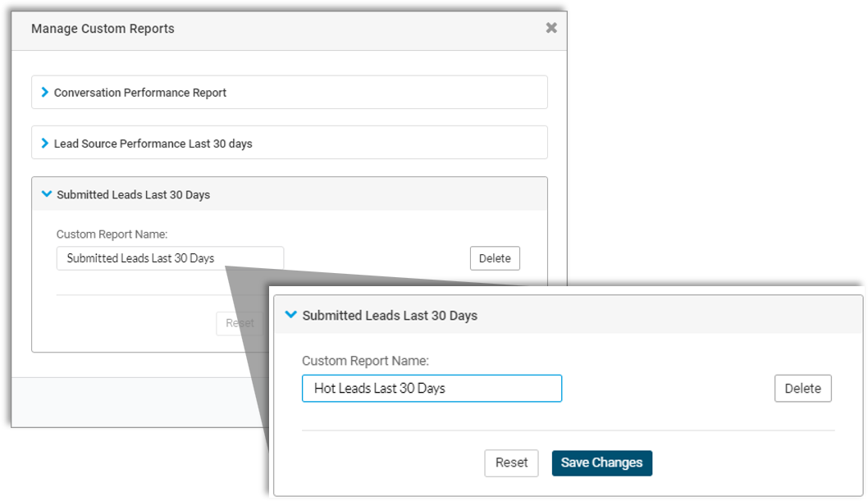Close the Manage Custom Reports dialog

click(551, 28)
